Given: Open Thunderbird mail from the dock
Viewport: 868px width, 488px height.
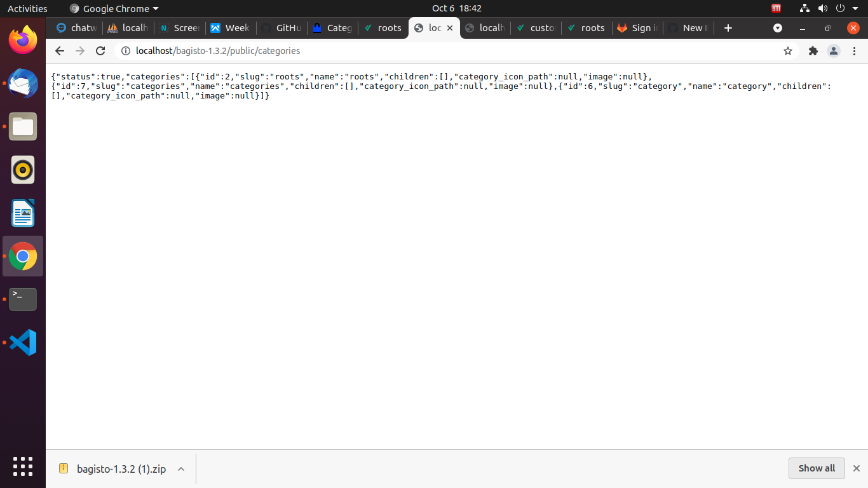Looking at the screenshot, I should (23, 83).
